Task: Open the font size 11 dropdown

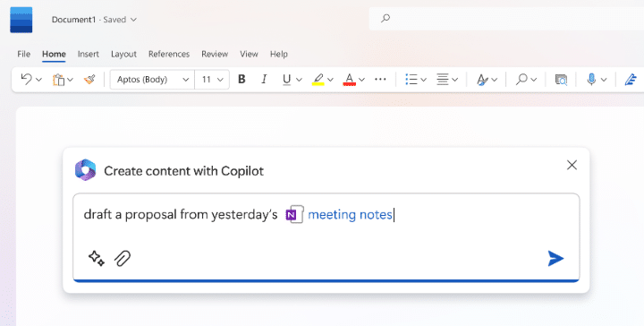Action: click(x=212, y=80)
